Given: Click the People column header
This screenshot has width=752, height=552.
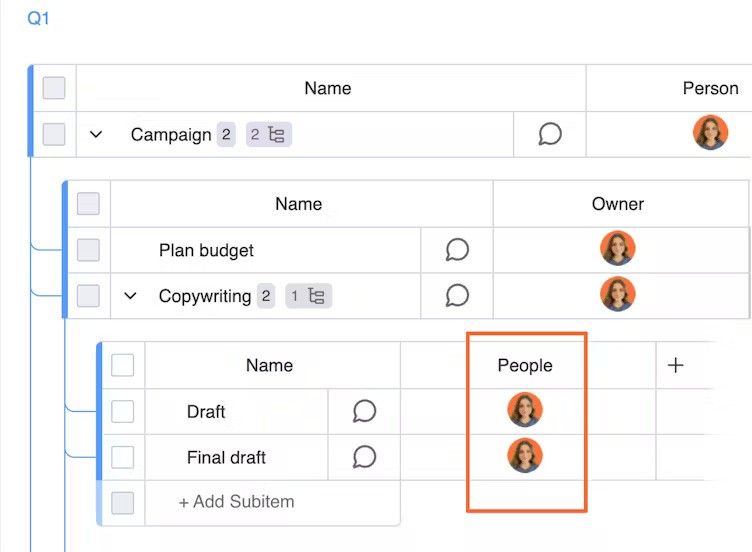Looking at the screenshot, I should 525,365.
